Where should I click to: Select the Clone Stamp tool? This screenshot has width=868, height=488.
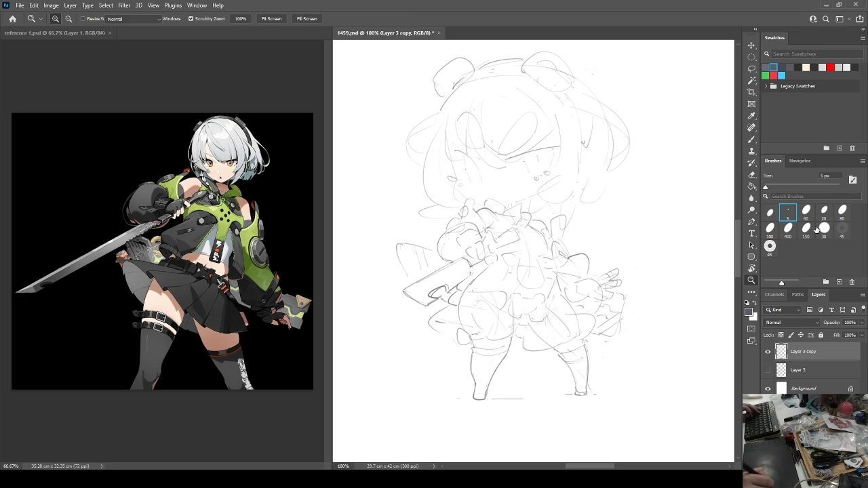click(751, 151)
